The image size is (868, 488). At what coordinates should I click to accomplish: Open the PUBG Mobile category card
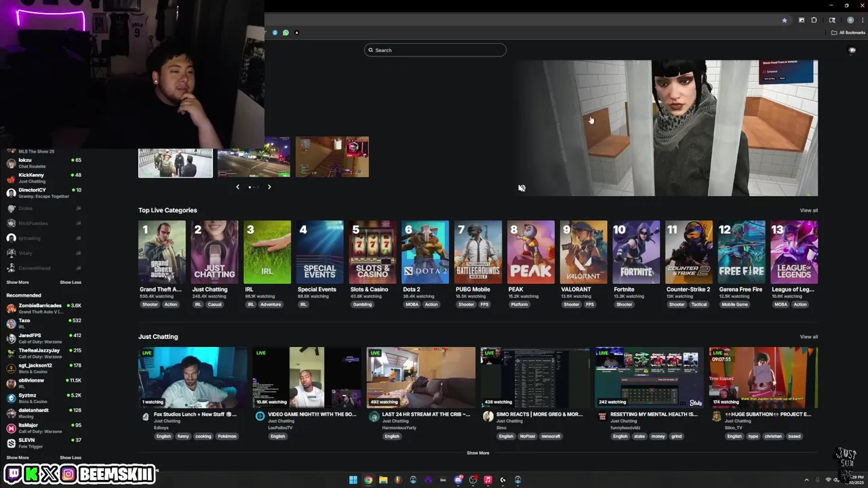click(x=478, y=252)
